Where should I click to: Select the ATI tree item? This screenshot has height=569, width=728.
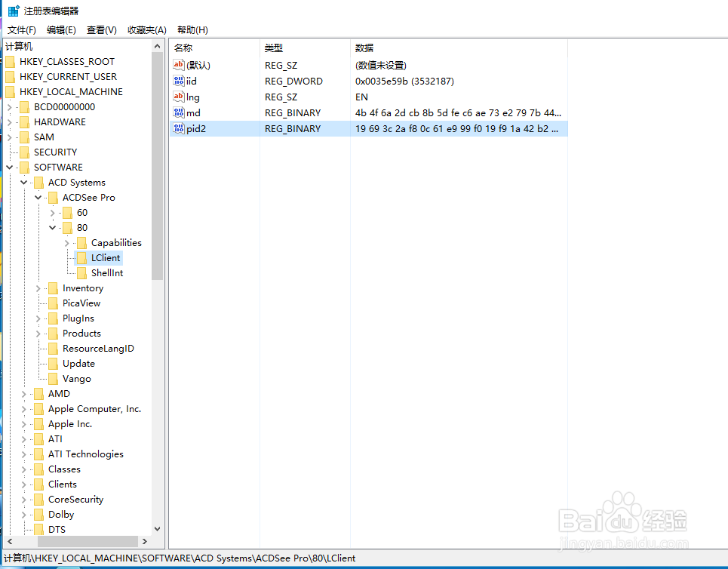click(55, 439)
